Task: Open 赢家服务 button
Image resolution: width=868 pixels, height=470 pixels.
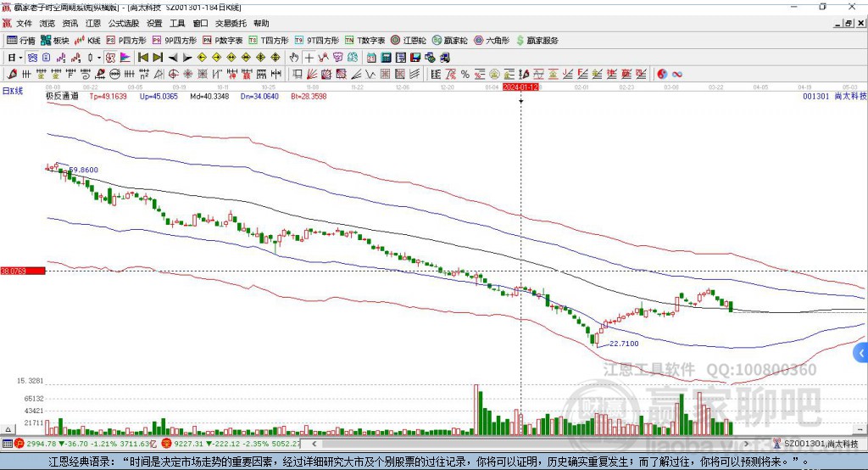Action: click(x=537, y=41)
